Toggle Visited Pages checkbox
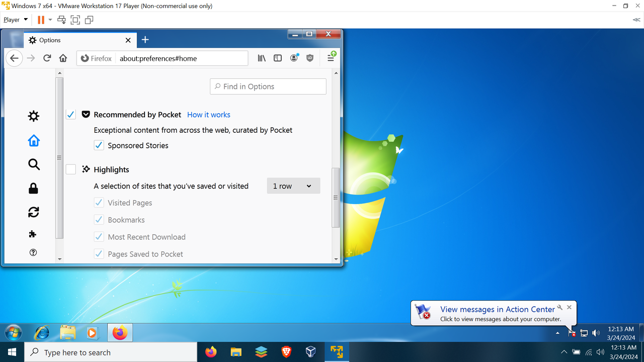 (x=99, y=203)
